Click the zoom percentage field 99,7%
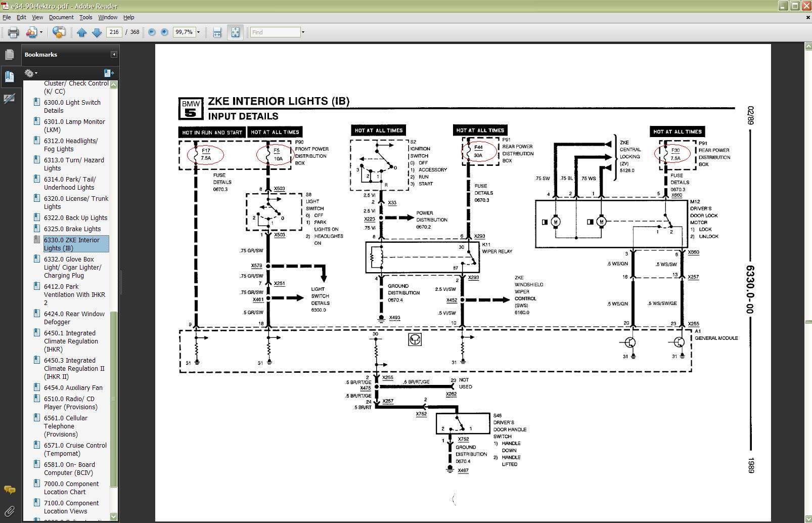This screenshot has height=523, width=812. pos(184,32)
